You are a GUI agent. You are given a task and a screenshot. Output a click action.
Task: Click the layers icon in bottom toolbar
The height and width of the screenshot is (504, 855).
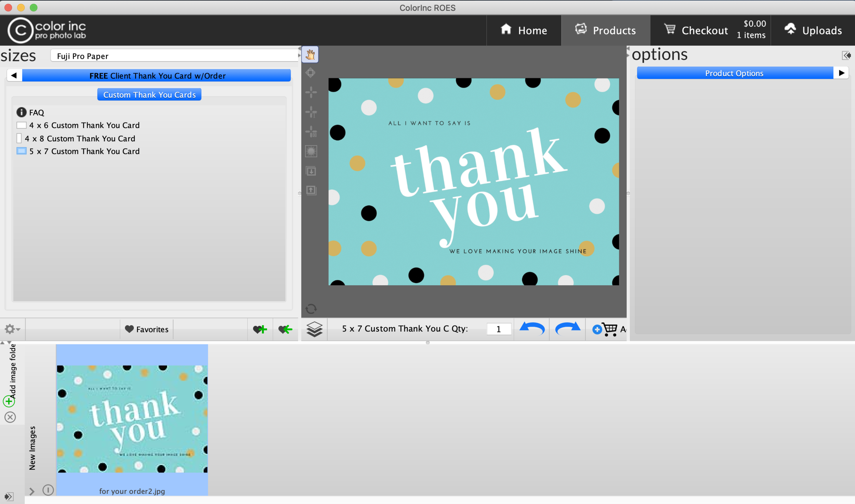[x=314, y=329]
